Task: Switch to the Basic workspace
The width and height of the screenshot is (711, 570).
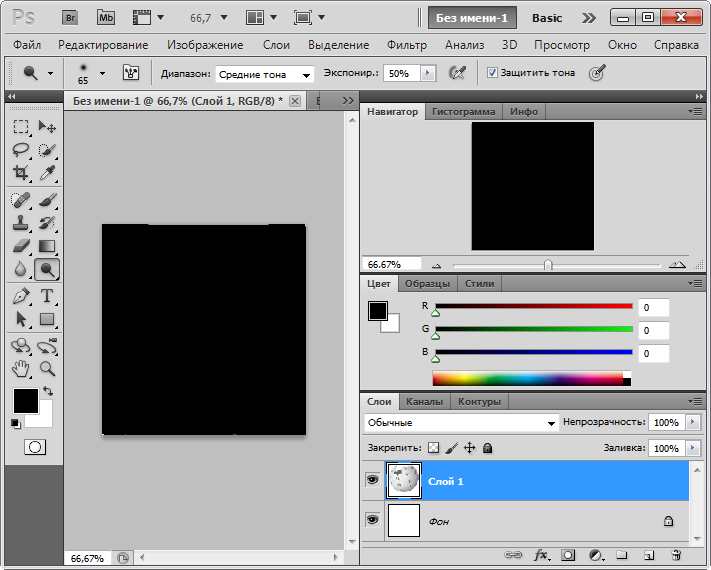Action: 547,18
